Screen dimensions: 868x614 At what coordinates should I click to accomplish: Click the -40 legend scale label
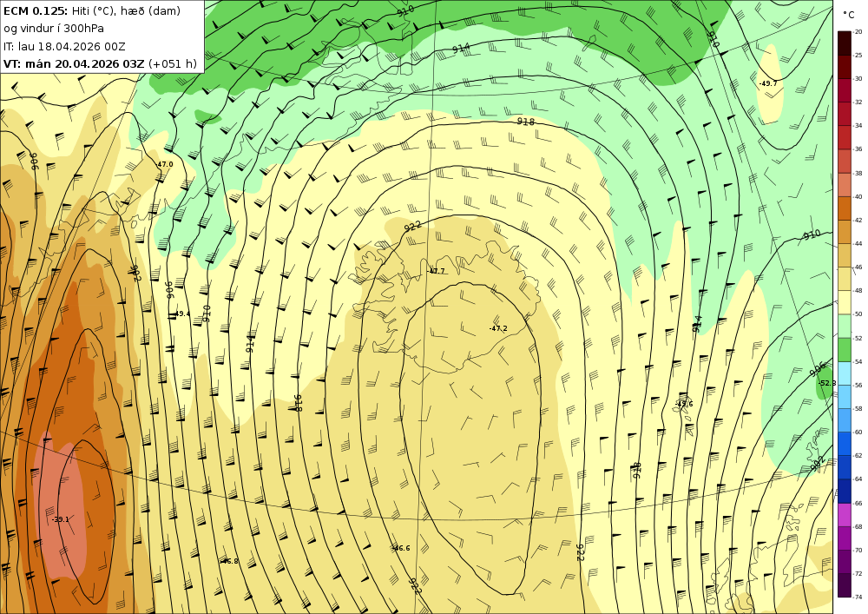point(858,196)
